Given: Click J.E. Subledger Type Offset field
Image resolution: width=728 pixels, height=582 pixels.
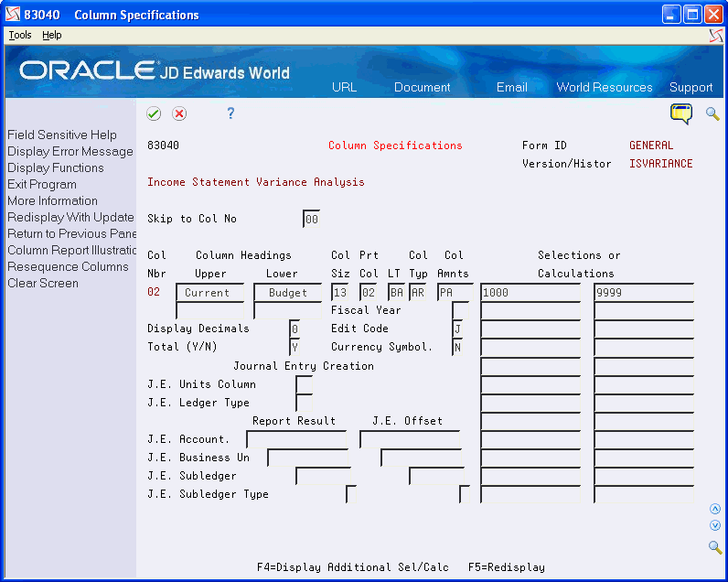Looking at the screenshot, I should [x=465, y=494].
